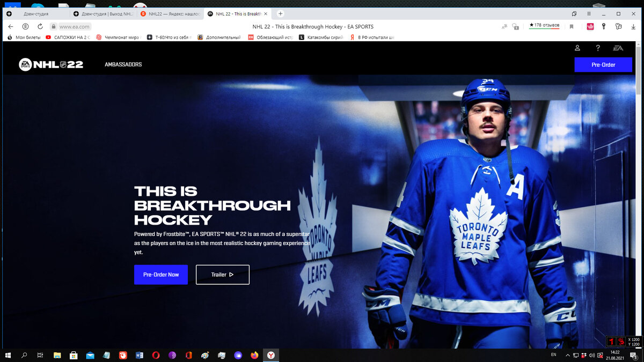Open the volume icon in system tray
Viewport: 644px width, 362px height.
tap(591, 355)
